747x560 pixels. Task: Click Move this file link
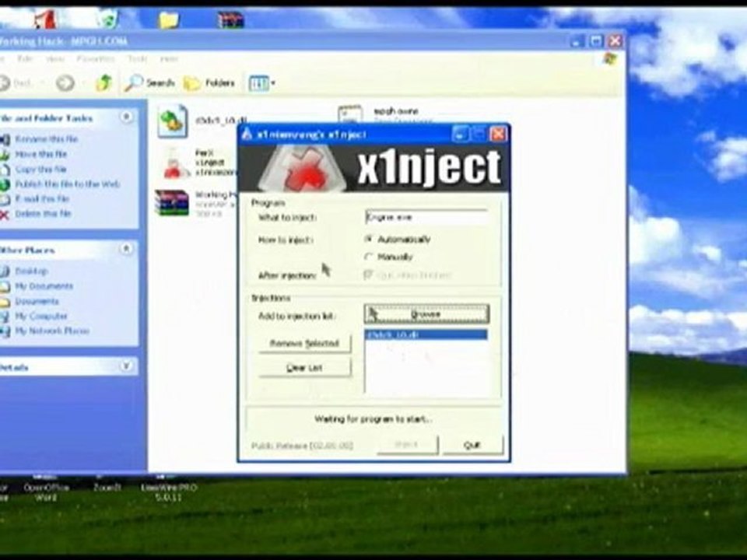point(41,154)
